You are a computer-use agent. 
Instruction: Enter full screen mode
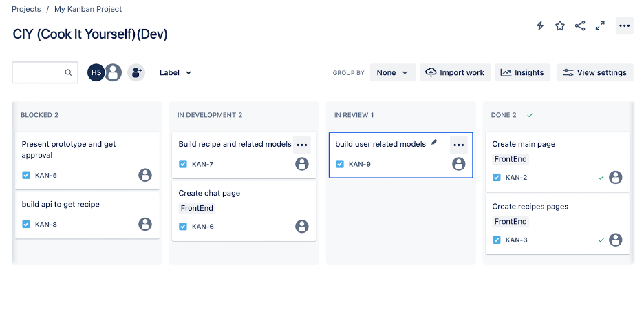click(x=600, y=26)
